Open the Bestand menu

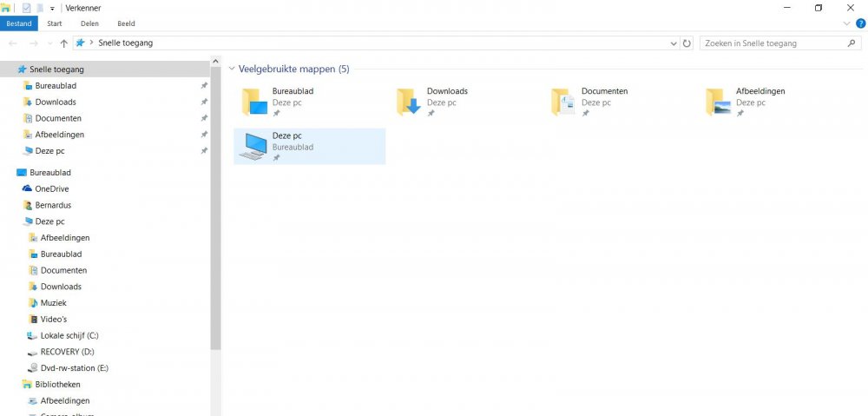coord(19,23)
